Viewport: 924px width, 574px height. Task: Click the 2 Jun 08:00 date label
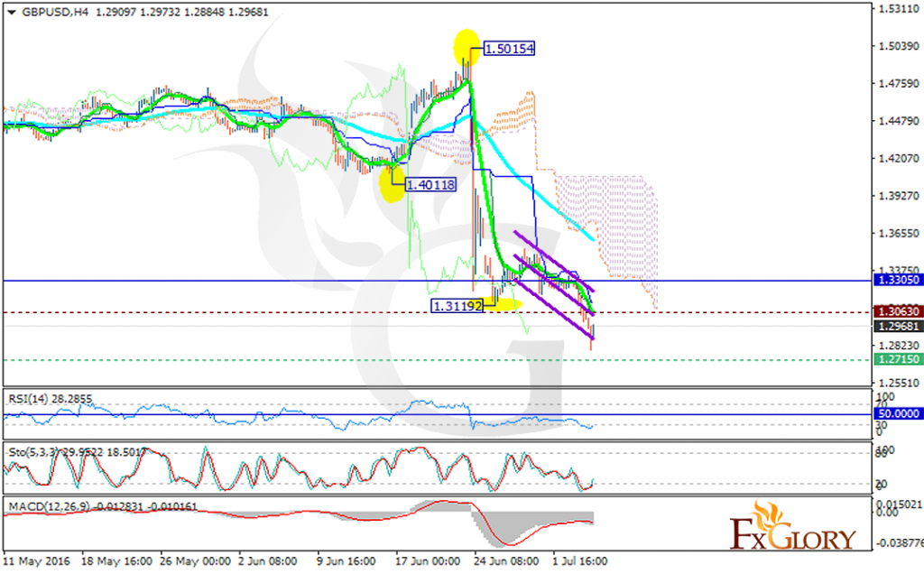tap(267, 561)
